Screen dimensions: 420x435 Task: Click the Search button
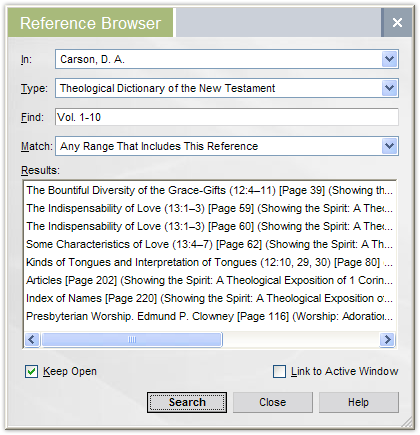pyautogui.click(x=187, y=402)
